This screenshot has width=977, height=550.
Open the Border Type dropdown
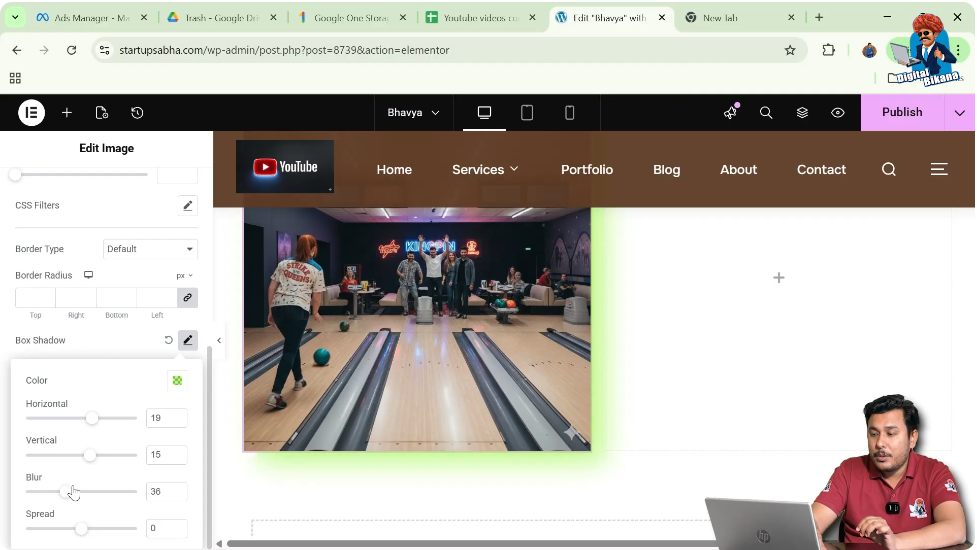[x=150, y=249]
